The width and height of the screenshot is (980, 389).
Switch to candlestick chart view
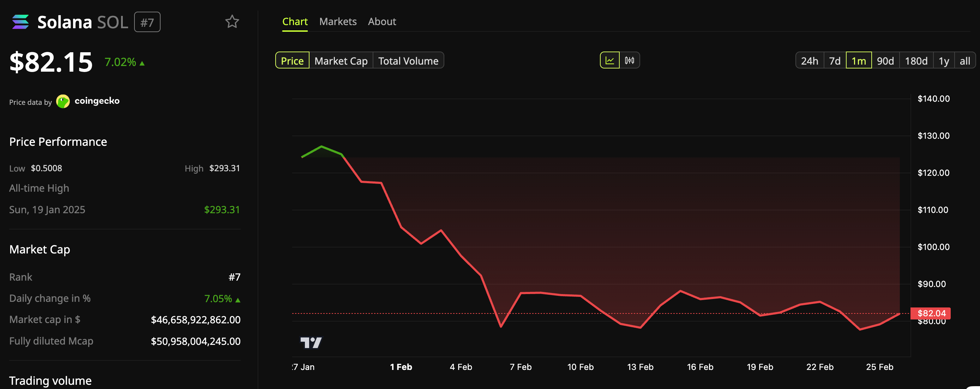pos(629,60)
